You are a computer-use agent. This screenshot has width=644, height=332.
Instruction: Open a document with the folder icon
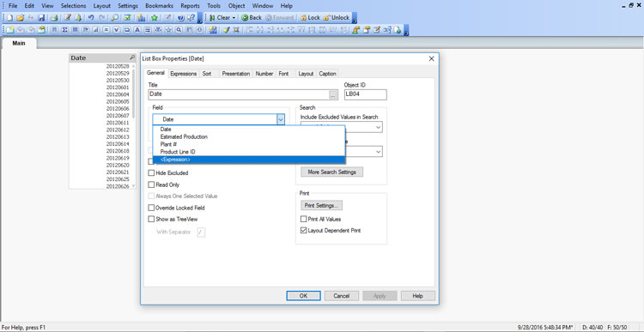tap(21, 18)
